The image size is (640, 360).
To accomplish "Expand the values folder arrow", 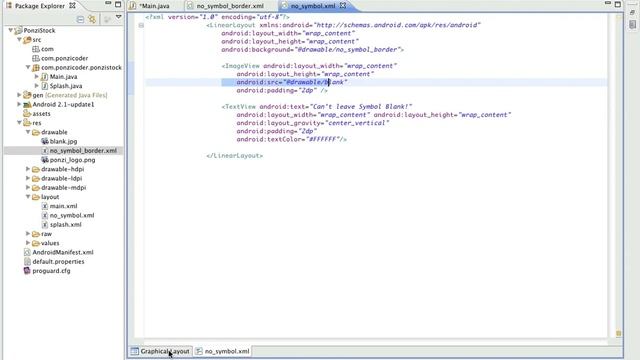I will point(28,243).
